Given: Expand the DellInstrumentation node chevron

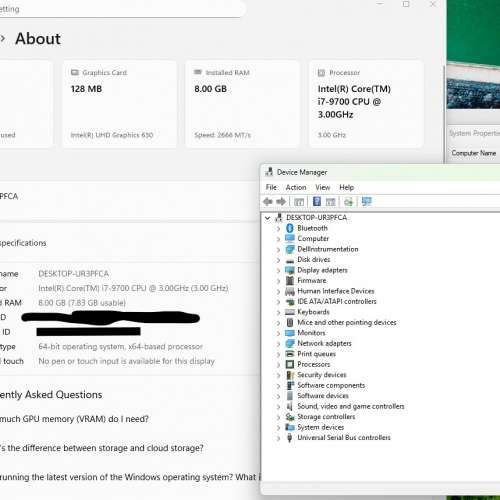Looking at the screenshot, I should tap(279, 249).
